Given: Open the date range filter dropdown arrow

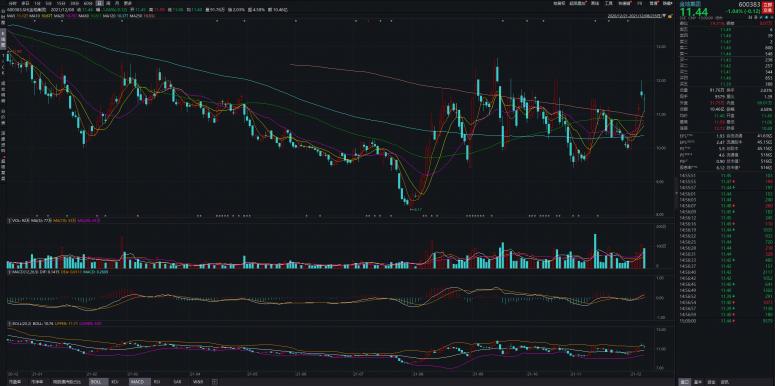Looking at the screenshot, I should (x=663, y=16).
